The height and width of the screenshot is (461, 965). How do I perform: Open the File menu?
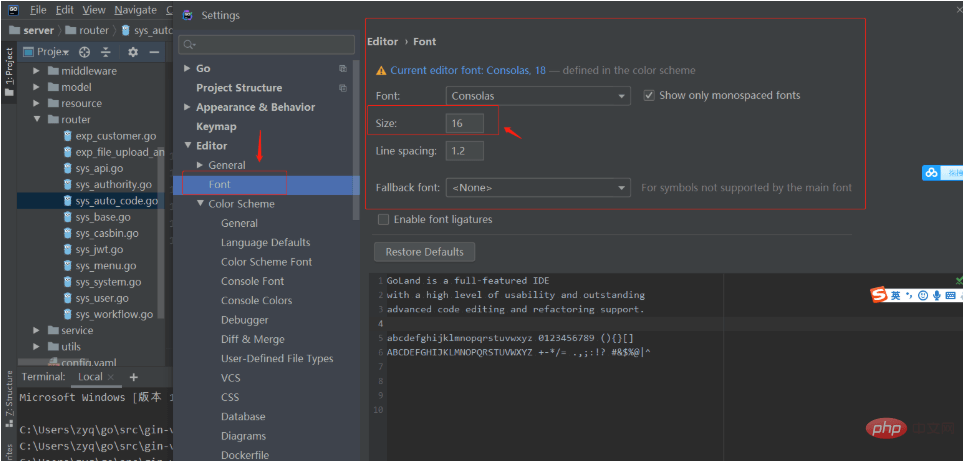pos(38,10)
